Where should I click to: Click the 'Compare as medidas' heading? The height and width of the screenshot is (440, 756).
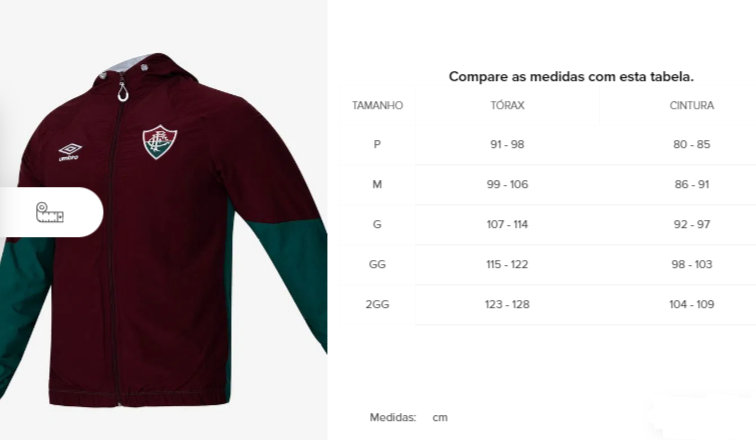click(x=571, y=77)
